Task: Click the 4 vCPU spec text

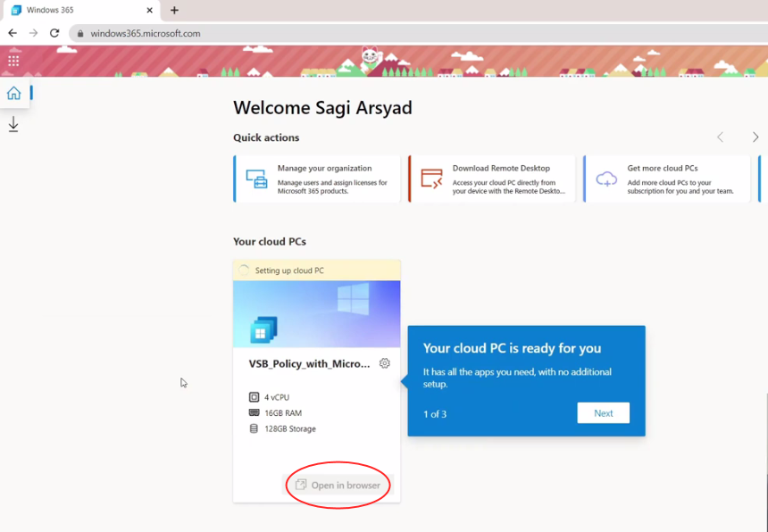Action: click(277, 397)
